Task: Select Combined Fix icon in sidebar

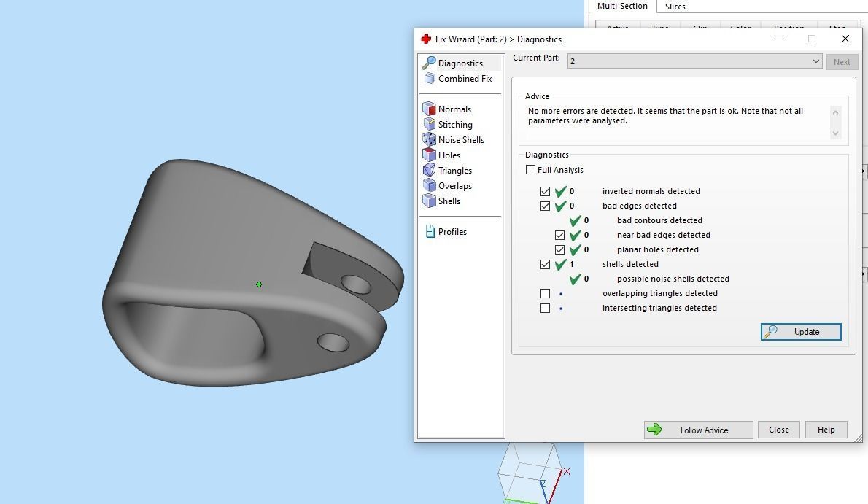Action: click(430, 79)
